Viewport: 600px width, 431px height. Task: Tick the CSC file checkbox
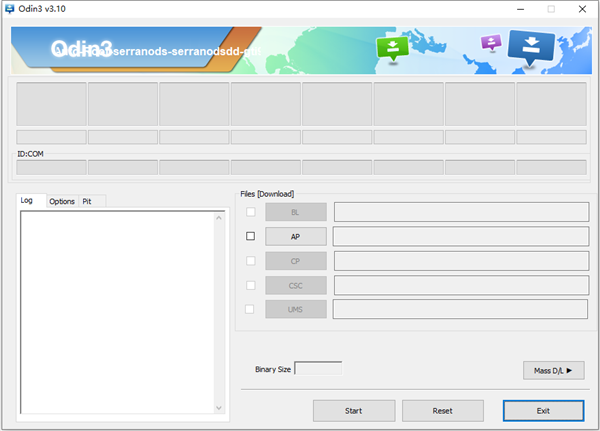[251, 285]
